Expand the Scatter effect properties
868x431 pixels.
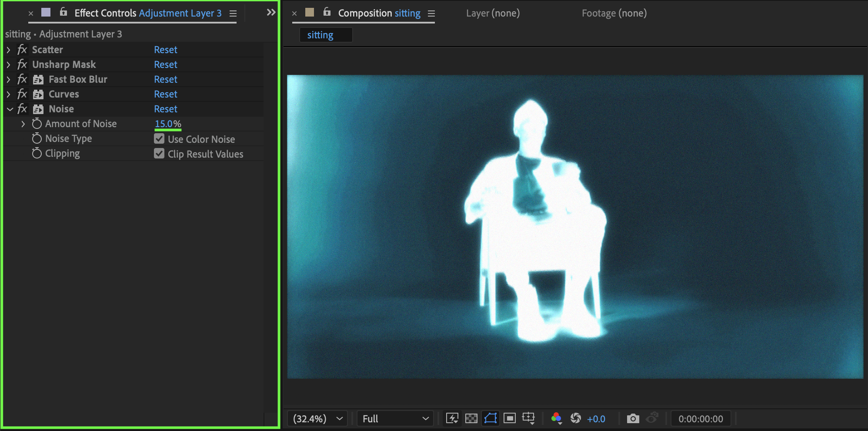click(x=8, y=50)
